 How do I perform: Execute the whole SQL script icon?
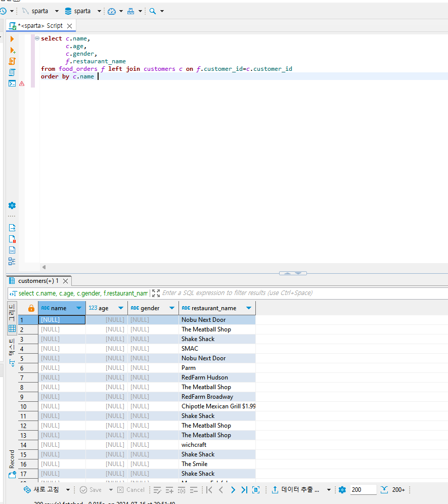click(12, 61)
